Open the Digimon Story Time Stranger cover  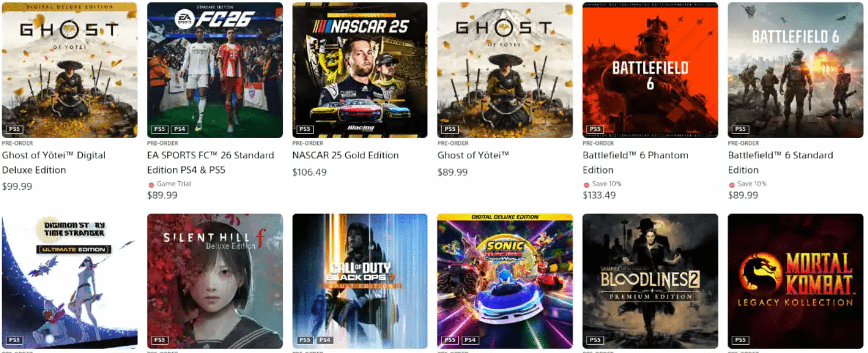(70, 281)
